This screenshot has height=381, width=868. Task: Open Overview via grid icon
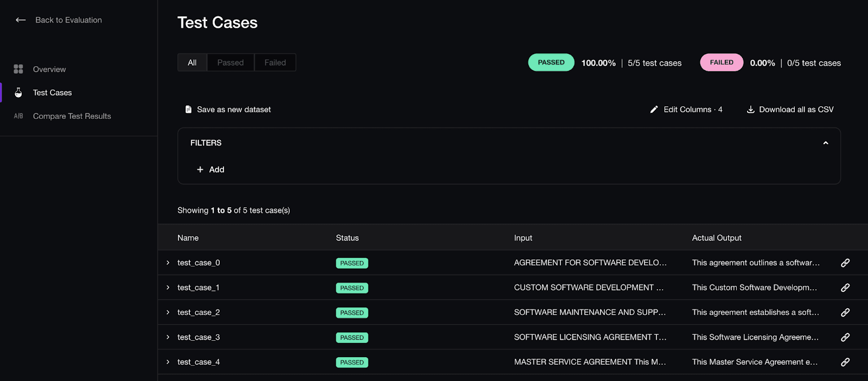[x=18, y=69]
